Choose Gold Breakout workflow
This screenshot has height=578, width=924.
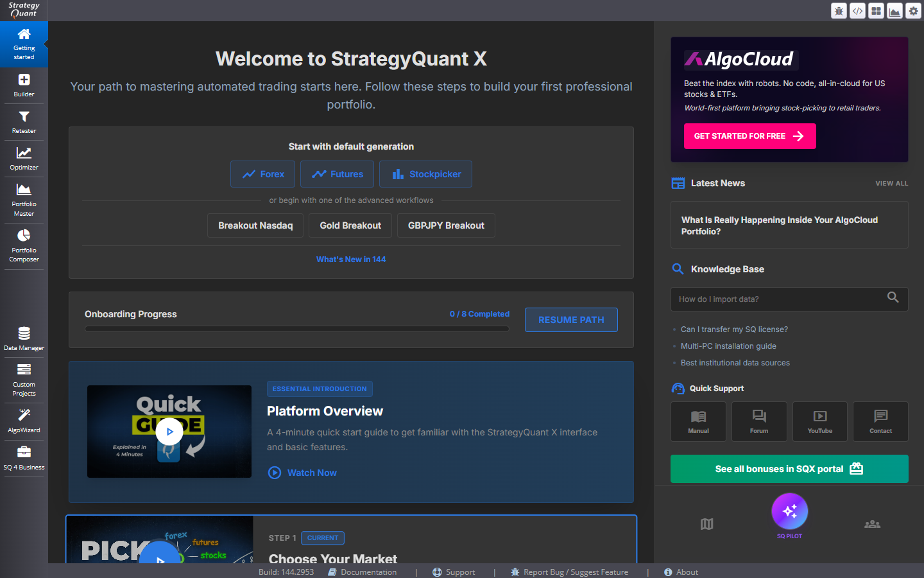tap(350, 225)
